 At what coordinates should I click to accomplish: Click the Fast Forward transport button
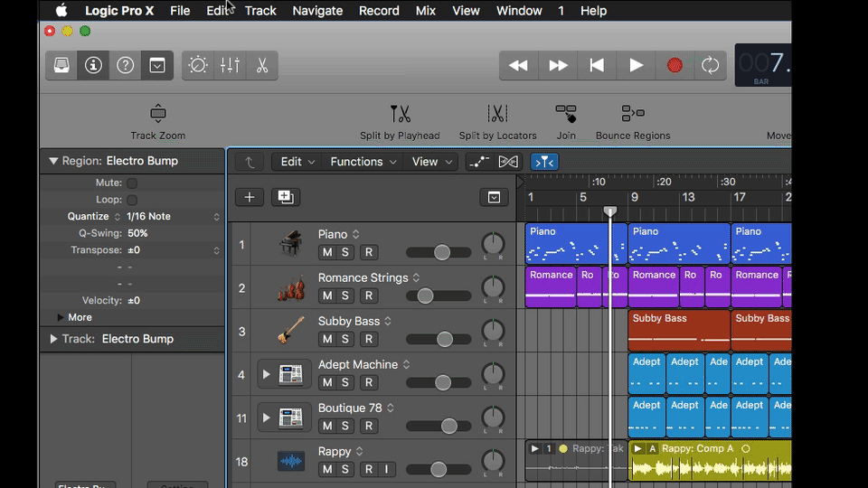(558, 65)
